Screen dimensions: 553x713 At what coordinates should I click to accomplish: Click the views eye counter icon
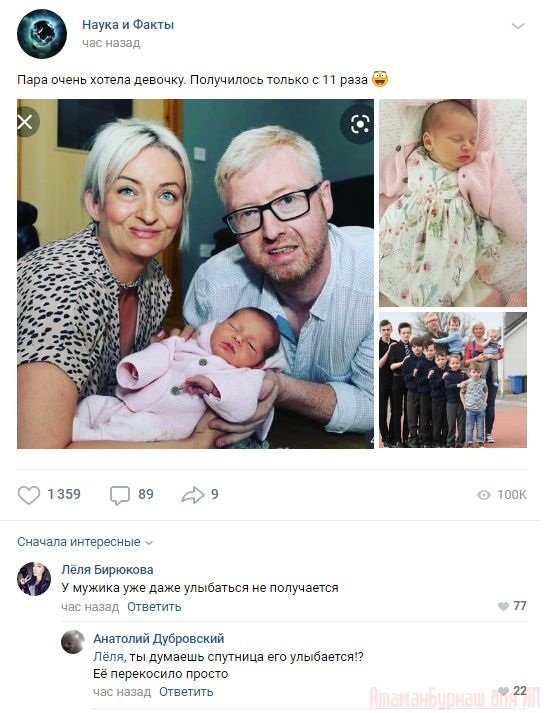pyautogui.click(x=484, y=495)
